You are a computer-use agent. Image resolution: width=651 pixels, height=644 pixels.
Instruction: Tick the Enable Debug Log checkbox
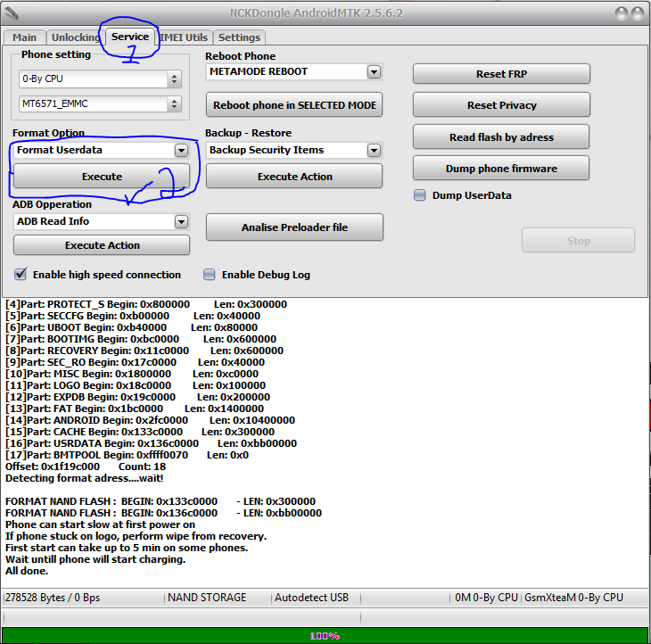coord(210,275)
